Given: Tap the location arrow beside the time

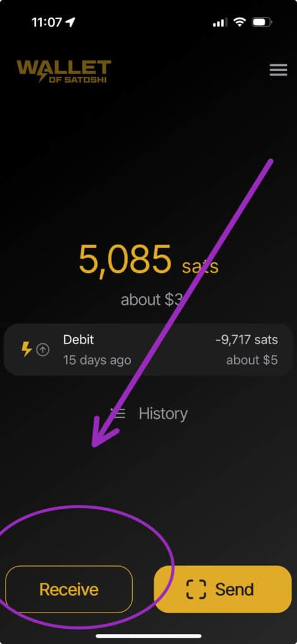Looking at the screenshot, I should click(70, 22).
